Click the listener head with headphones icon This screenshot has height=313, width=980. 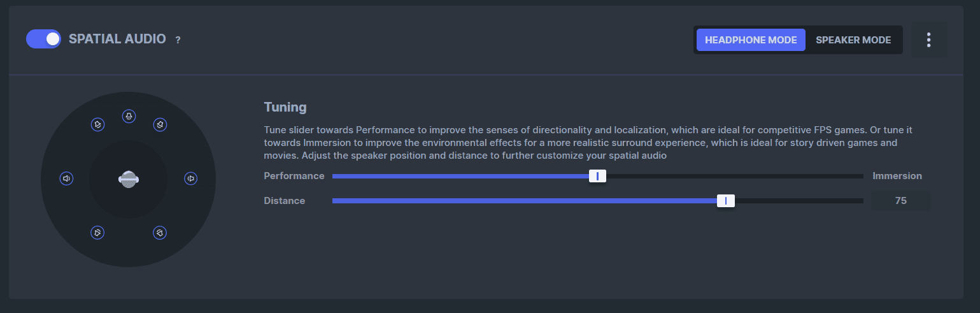129,179
